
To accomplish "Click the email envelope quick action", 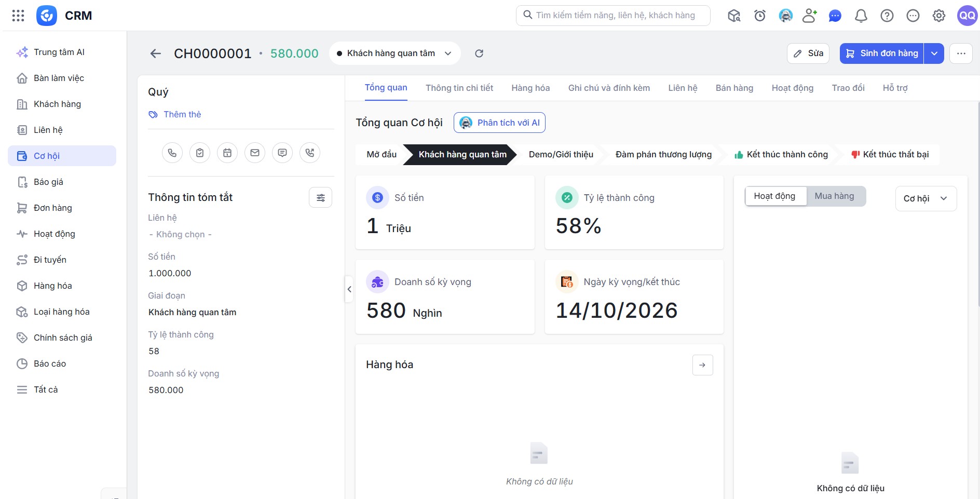I will [x=255, y=153].
